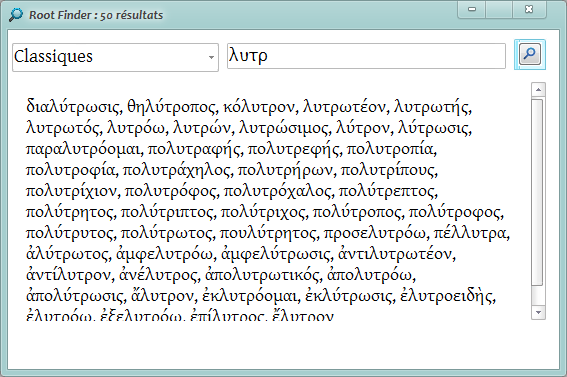
Task: Click the word λυτρών
Action: point(201,128)
